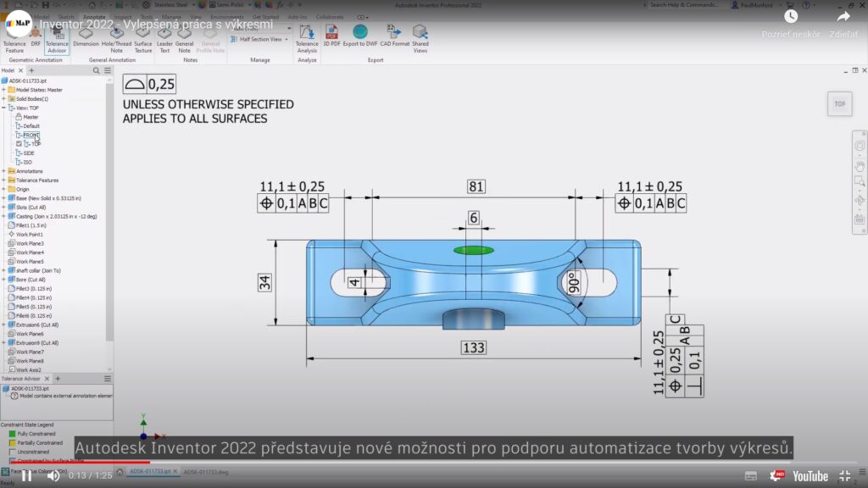Expand Solid Bodies(1) node

click(4, 98)
